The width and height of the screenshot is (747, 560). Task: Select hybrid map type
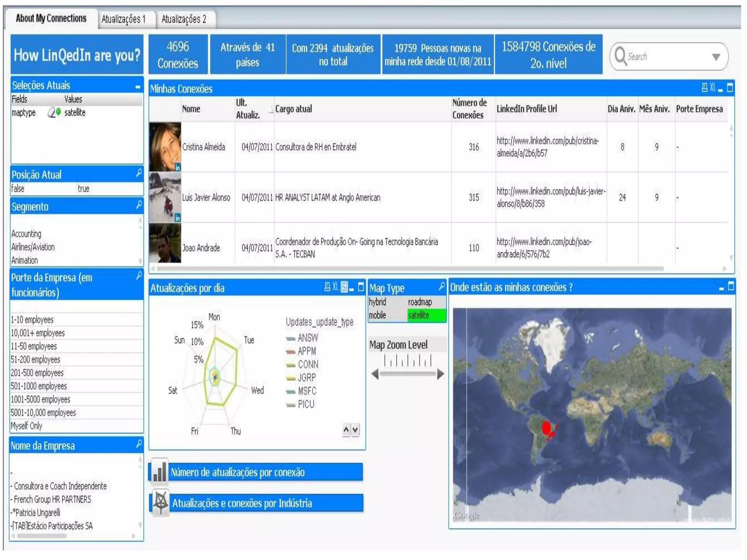coord(377,302)
